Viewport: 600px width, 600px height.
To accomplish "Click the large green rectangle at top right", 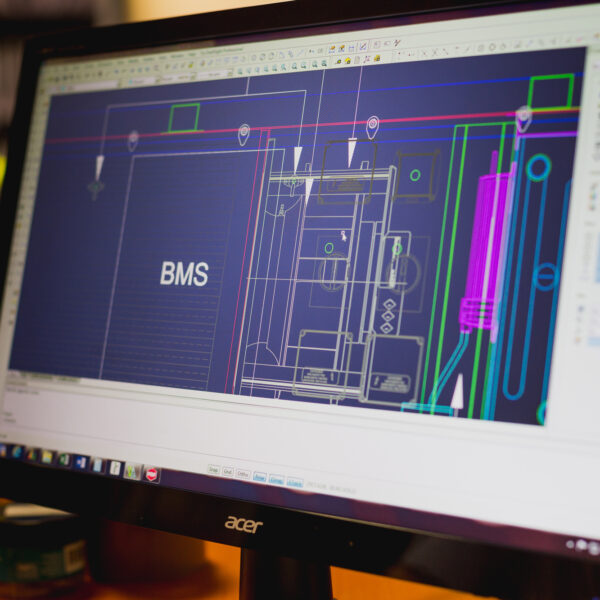I will [x=551, y=92].
